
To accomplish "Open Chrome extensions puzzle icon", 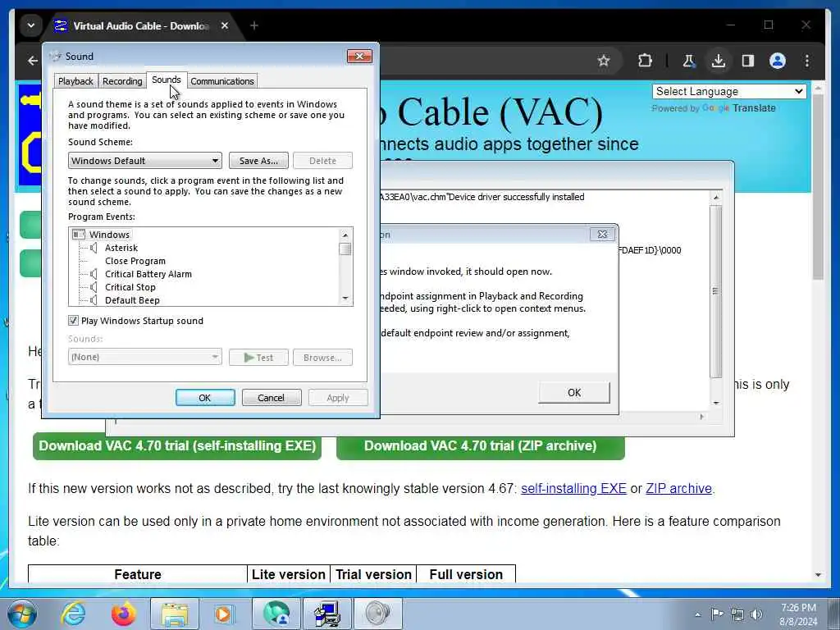I will (645, 61).
